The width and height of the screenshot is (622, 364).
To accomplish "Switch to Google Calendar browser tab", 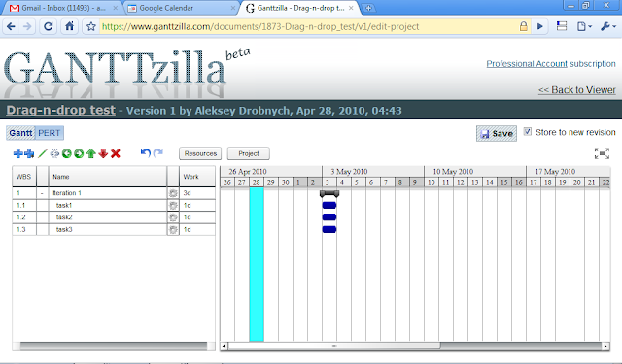I will 181,8.
